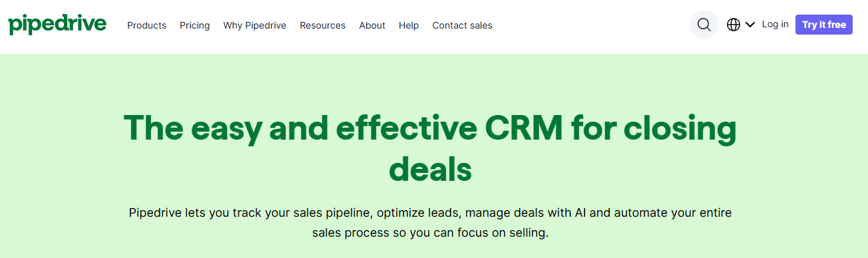Click blank white header space left of search
Image resolution: width=868 pixels, height=258 pixels.
coord(592,25)
